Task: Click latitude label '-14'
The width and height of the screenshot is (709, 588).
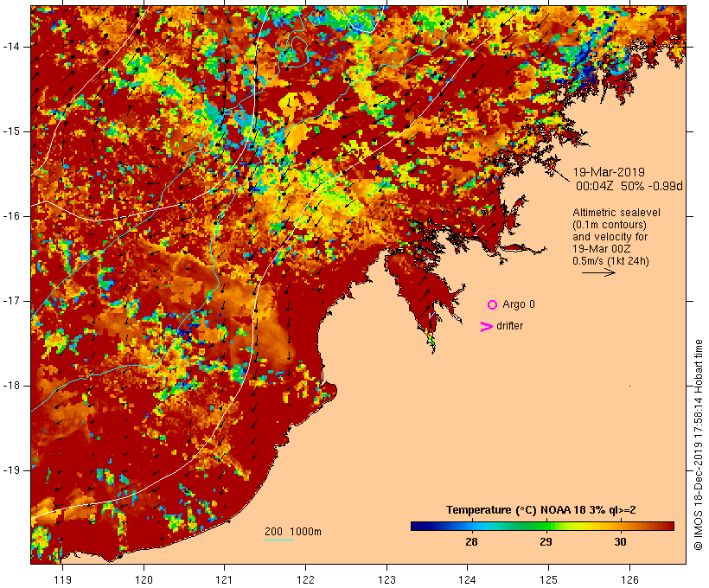Action: [11, 47]
